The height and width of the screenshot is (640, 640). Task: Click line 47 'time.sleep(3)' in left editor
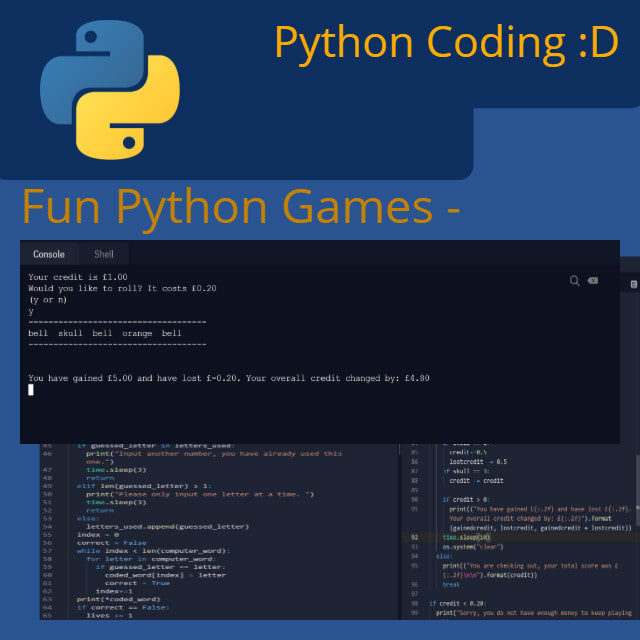116,470
